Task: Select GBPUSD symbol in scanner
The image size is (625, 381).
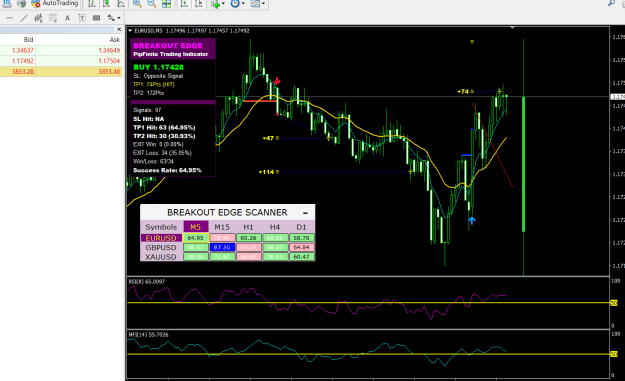Action: tap(161, 247)
